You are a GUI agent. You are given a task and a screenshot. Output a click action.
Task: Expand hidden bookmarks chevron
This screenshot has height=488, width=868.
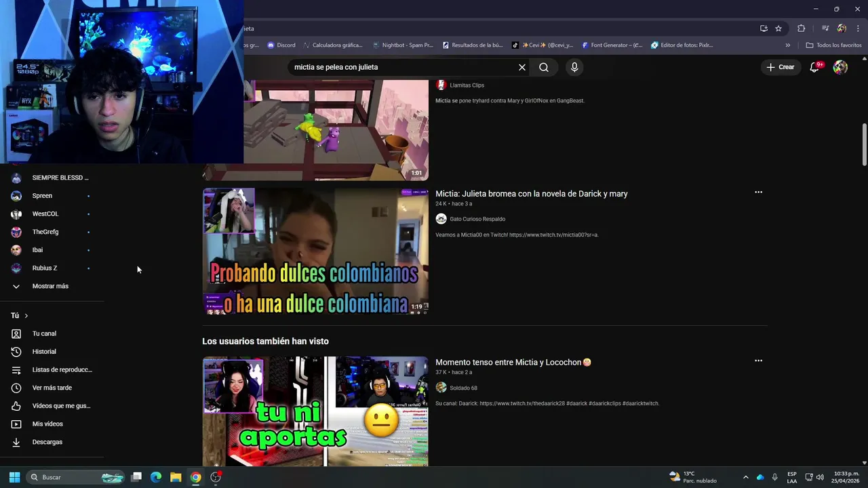(x=787, y=45)
